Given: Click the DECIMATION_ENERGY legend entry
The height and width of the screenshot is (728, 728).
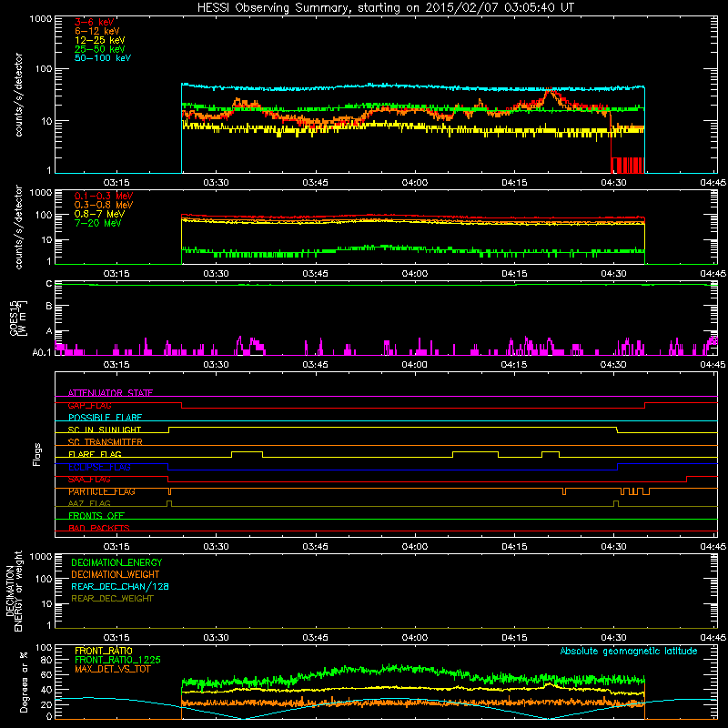Looking at the screenshot, I should (116, 562).
